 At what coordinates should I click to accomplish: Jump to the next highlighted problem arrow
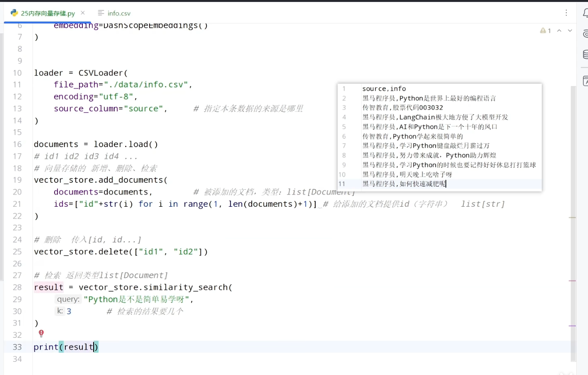click(570, 31)
